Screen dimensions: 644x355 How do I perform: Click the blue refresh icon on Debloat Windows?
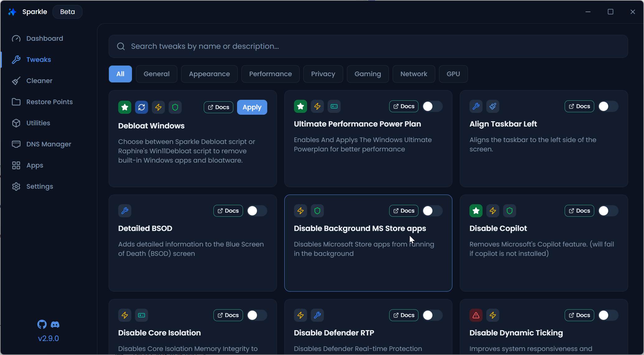click(142, 107)
